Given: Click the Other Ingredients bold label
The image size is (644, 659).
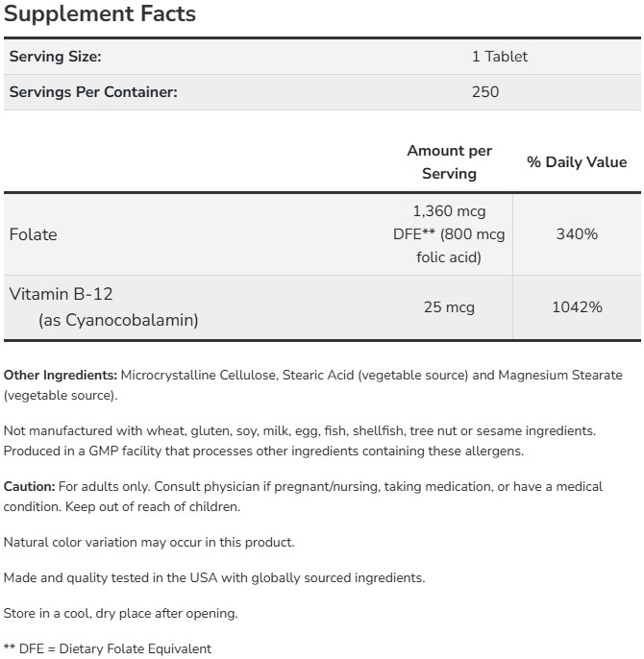Looking at the screenshot, I should (x=61, y=375).
